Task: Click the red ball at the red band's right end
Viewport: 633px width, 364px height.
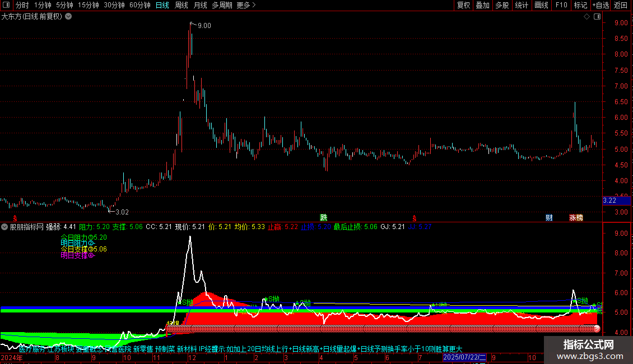Action: pyautogui.click(x=597, y=329)
